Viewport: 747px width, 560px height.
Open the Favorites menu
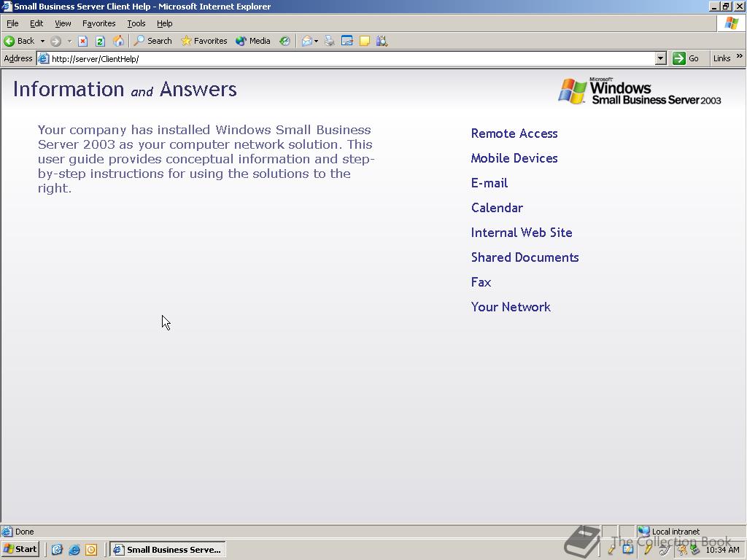(99, 23)
